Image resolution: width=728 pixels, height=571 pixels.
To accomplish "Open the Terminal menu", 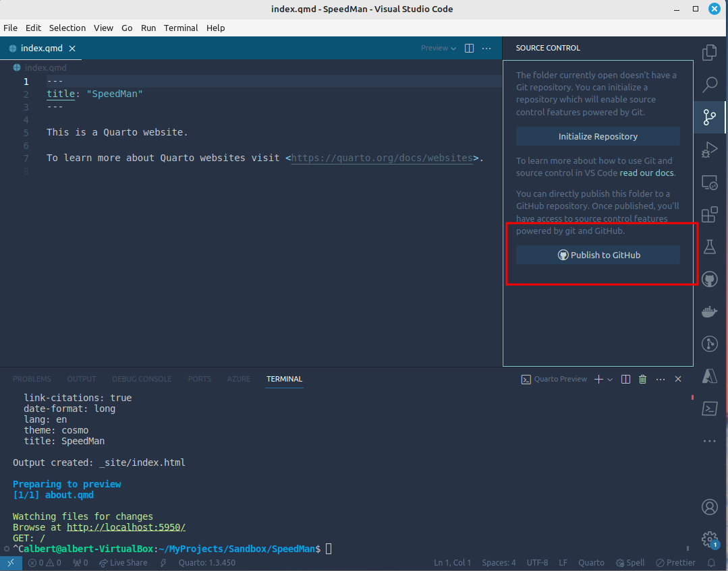I will click(x=181, y=28).
